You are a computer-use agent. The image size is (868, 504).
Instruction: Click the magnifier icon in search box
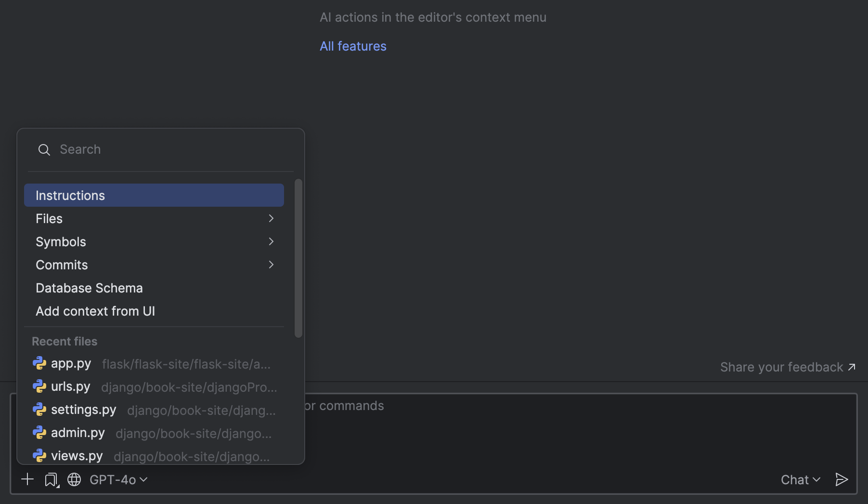(x=44, y=150)
